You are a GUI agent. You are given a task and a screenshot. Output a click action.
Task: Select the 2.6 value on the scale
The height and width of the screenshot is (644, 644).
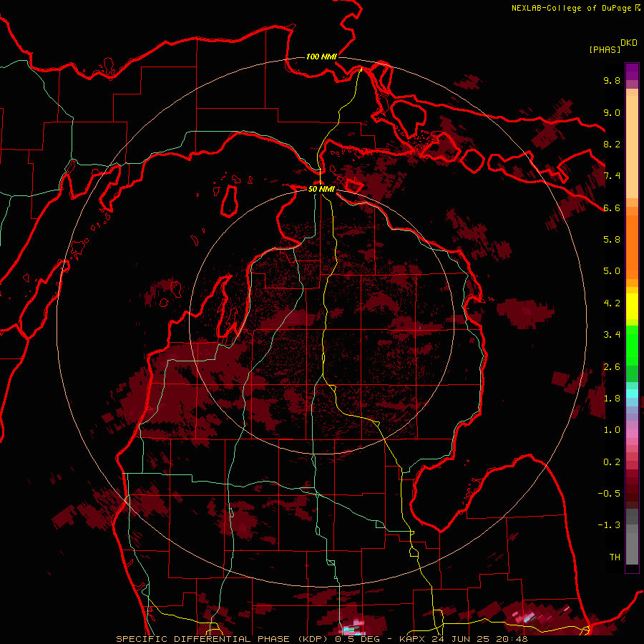tap(612, 367)
